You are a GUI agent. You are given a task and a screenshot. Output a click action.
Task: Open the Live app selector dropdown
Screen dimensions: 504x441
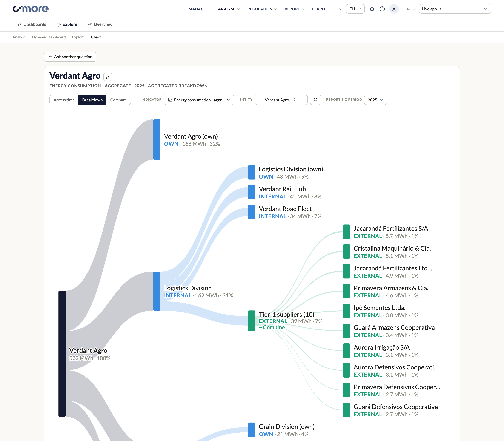[455, 9]
